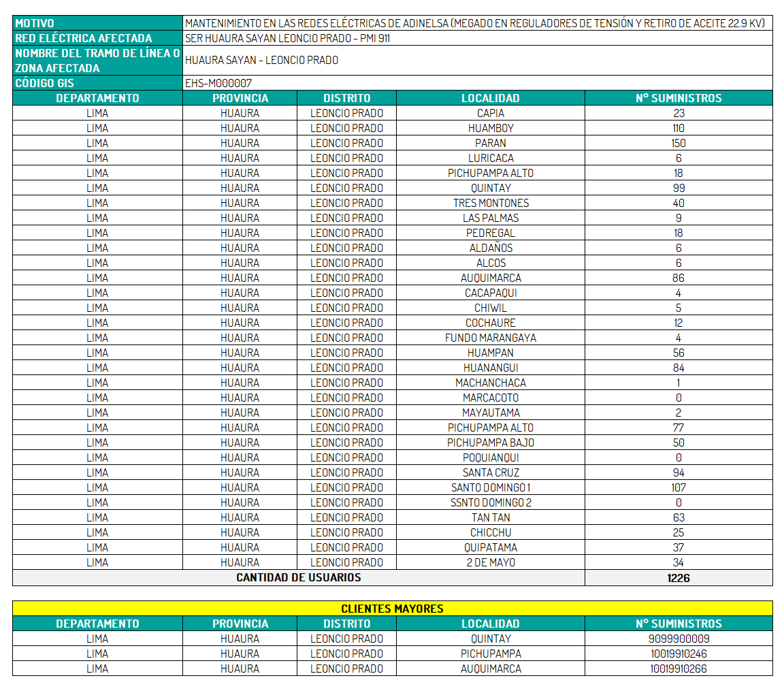The height and width of the screenshot is (691, 784).
Task: Click the yellow CLIENTES MAYORES header
Action: [x=392, y=609]
